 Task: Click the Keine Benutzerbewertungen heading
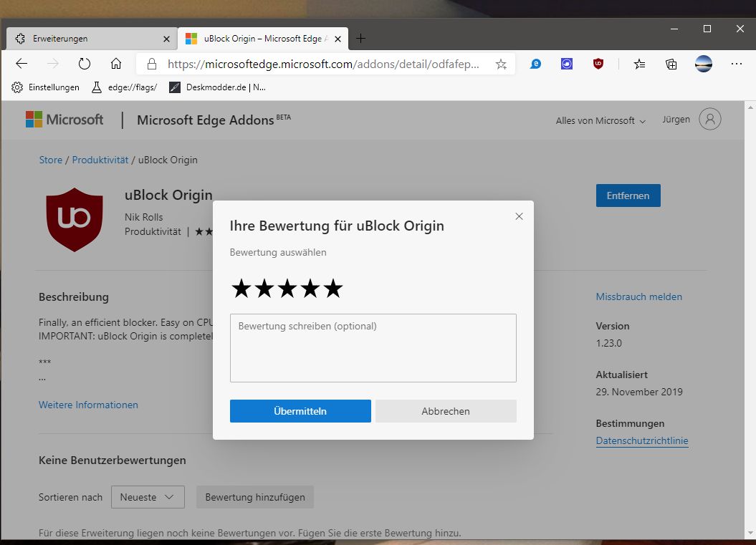coord(113,460)
